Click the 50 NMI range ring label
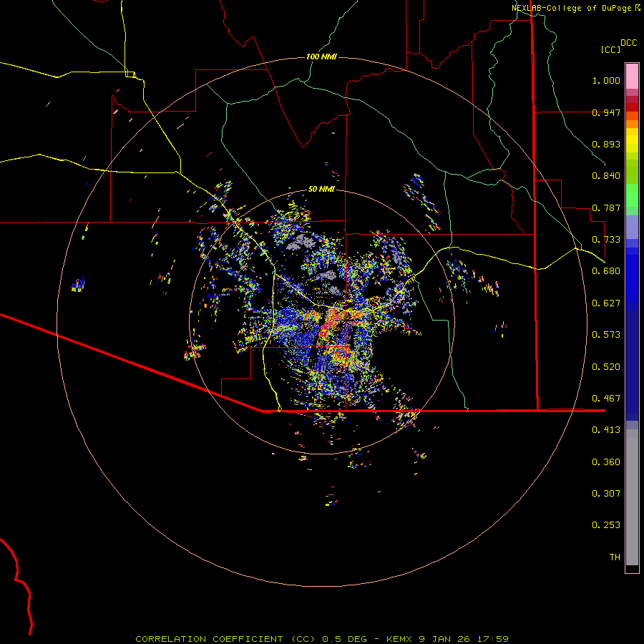The width and height of the screenshot is (644, 644). pos(321,190)
